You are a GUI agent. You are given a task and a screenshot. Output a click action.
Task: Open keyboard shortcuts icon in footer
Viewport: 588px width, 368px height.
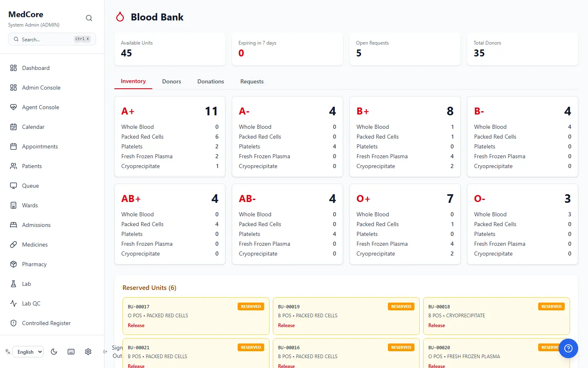71,352
